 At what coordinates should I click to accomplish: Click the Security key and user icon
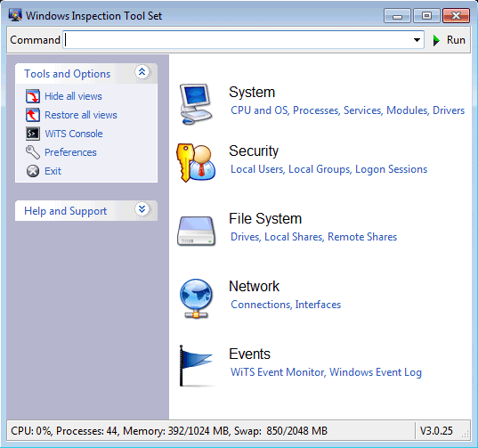coord(196,163)
